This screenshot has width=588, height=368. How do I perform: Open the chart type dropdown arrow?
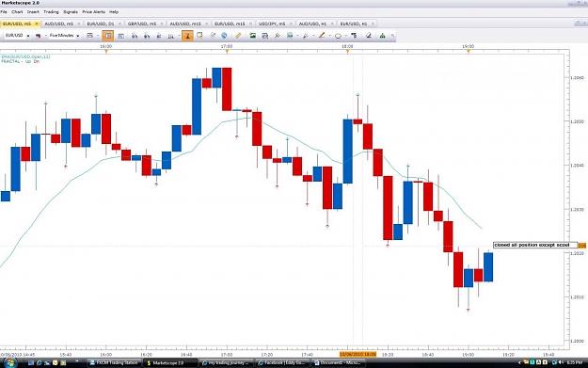[x=46, y=36]
